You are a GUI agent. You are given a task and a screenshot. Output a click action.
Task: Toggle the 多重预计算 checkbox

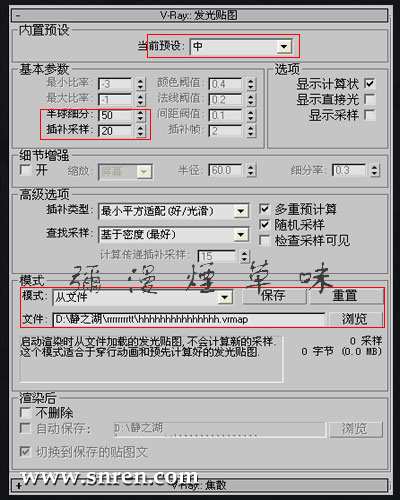264,209
